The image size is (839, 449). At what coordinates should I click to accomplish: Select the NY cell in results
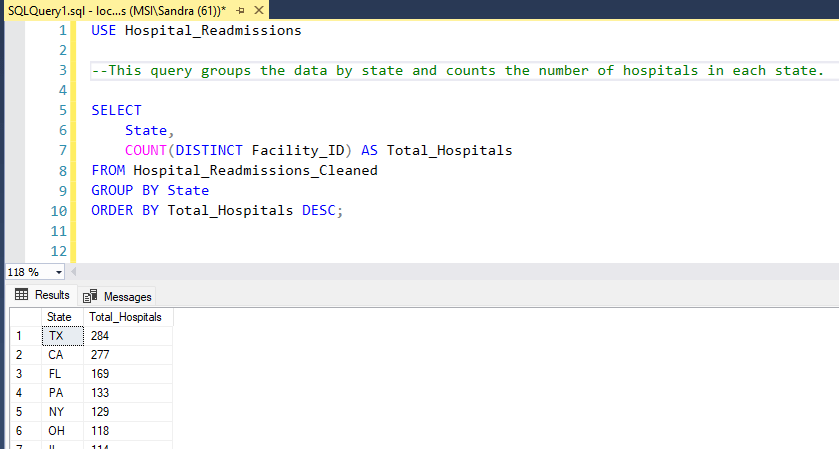tap(62, 412)
